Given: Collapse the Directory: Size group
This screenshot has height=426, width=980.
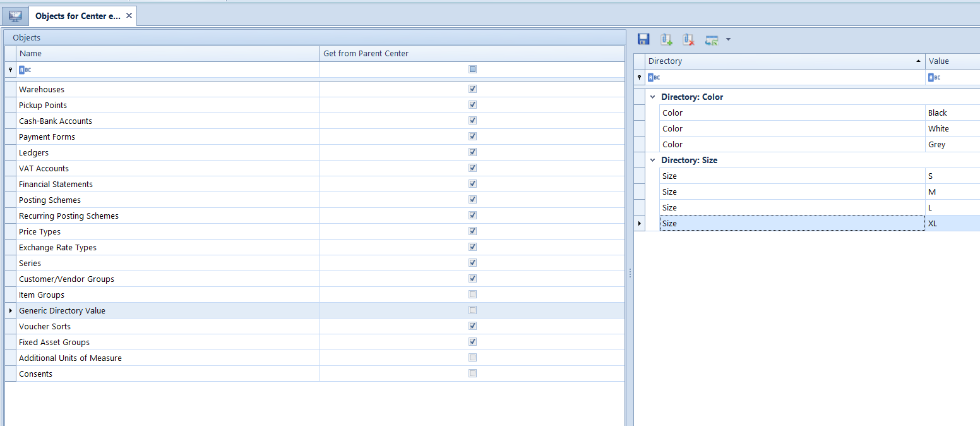Looking at the screenshot, I should coord(652,160).
